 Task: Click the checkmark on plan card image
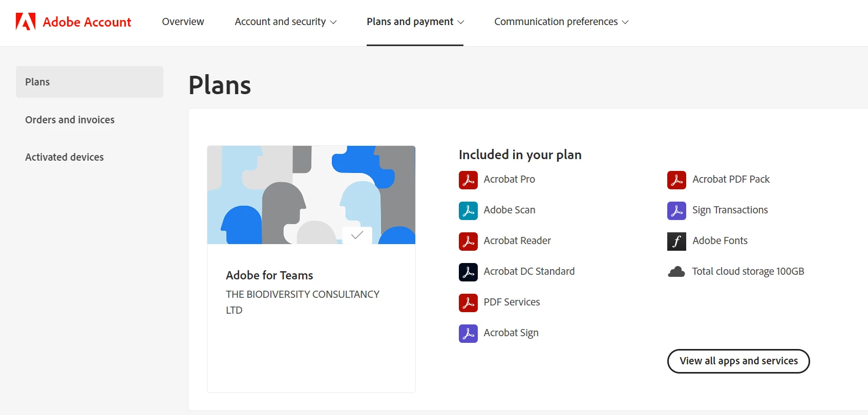pyautogui.click(x=357, y=235)
